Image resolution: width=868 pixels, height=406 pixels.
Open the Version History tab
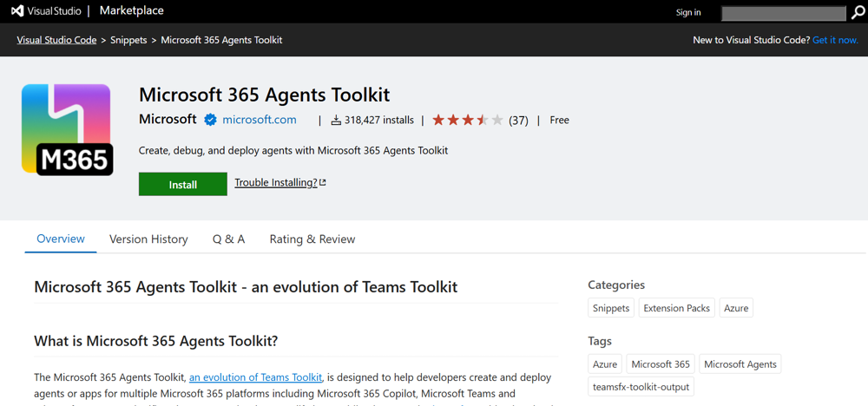(148, 239)
